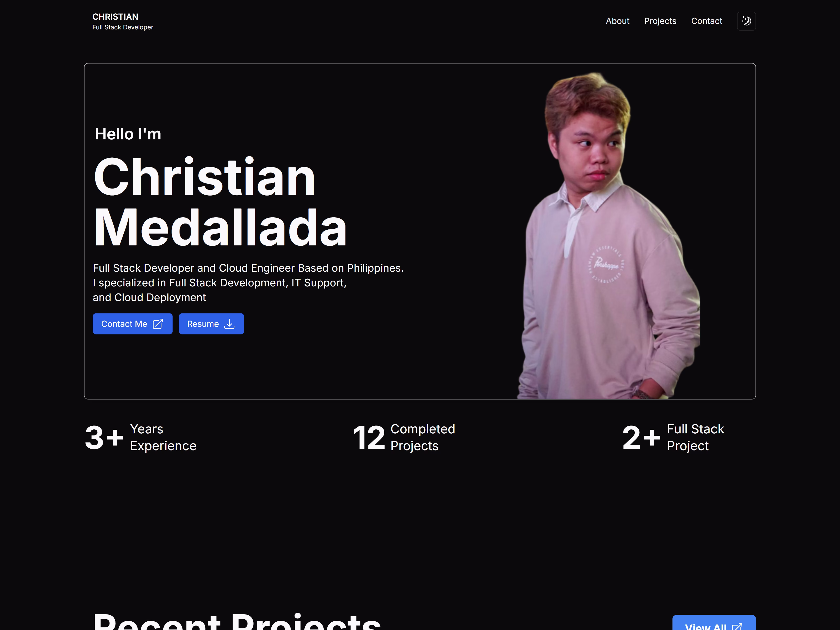Click the download arrow icon beside Resume
This screenshot has width=840, height=630.
[229, 324]
